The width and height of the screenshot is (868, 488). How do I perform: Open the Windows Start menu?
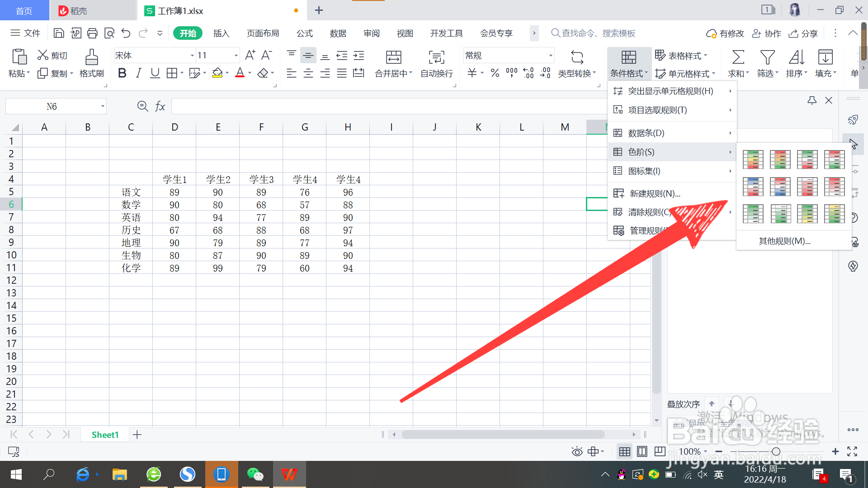pyautogui.click(x=16, y=474)
